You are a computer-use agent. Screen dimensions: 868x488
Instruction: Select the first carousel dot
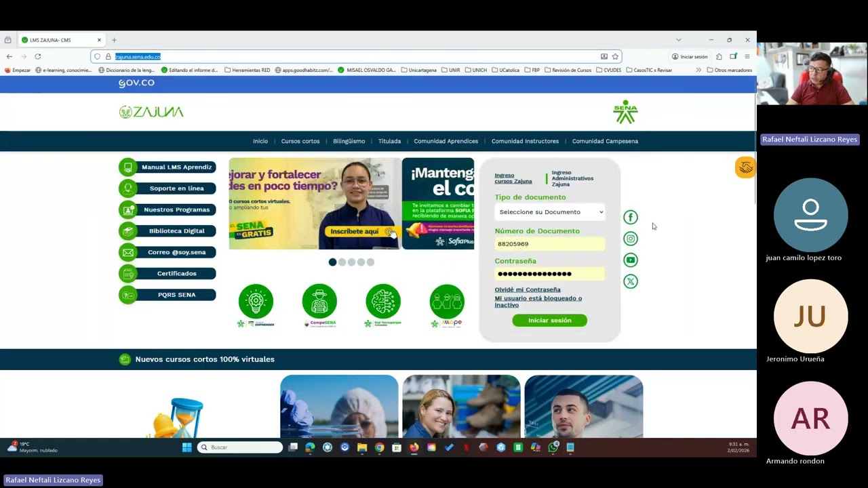[332, 262]
